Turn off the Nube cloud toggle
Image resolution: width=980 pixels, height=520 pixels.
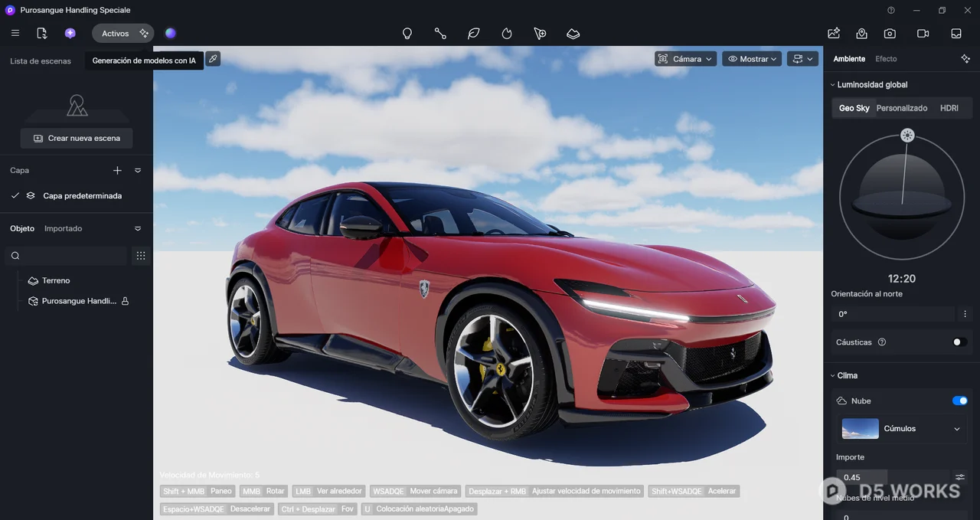[960, 401]
